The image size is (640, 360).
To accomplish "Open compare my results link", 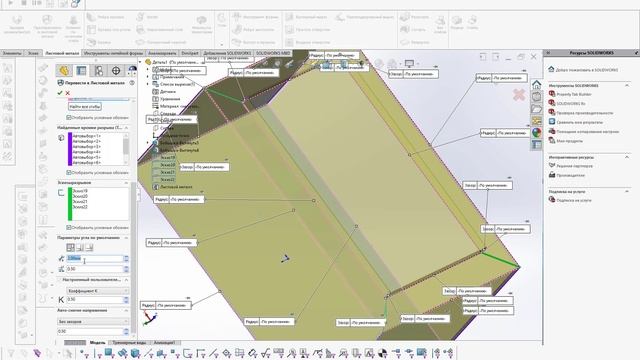I will [580, 122].
